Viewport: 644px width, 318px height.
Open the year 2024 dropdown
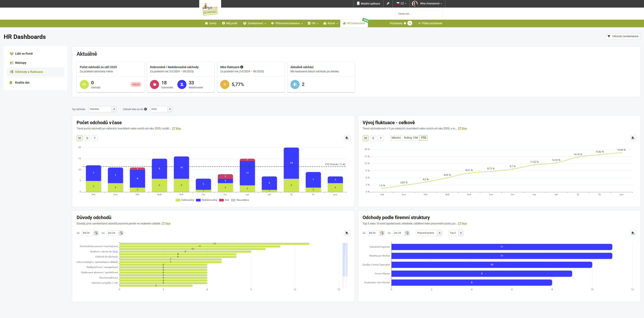(161, 109)
